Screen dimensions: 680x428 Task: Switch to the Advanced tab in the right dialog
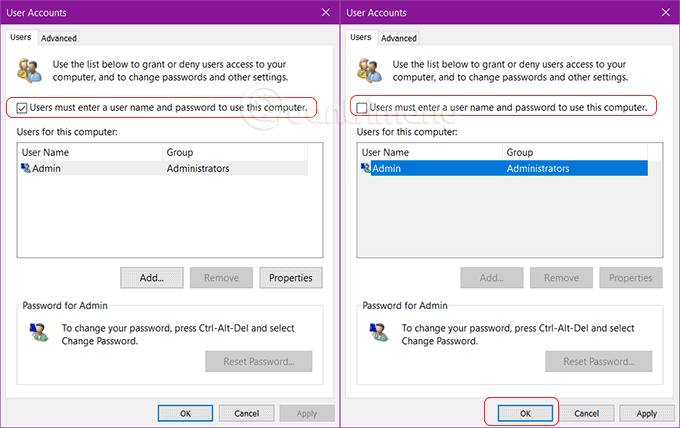tap(398, 38)
